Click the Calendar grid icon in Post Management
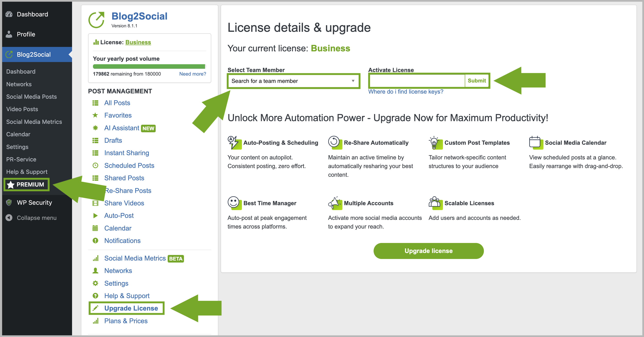644x337 pixels. click(95, 228)
